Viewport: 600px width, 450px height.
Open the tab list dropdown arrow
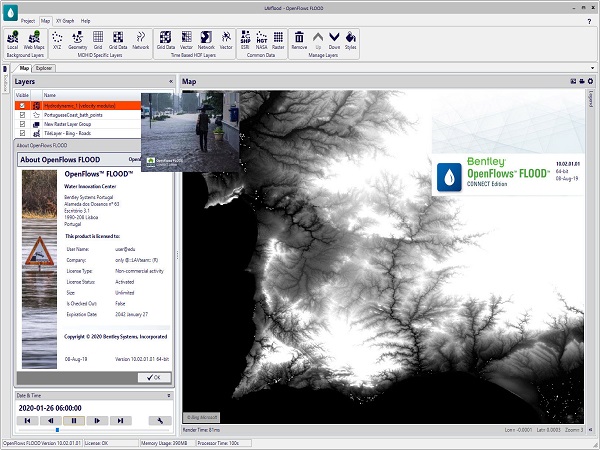coord(592,68)
